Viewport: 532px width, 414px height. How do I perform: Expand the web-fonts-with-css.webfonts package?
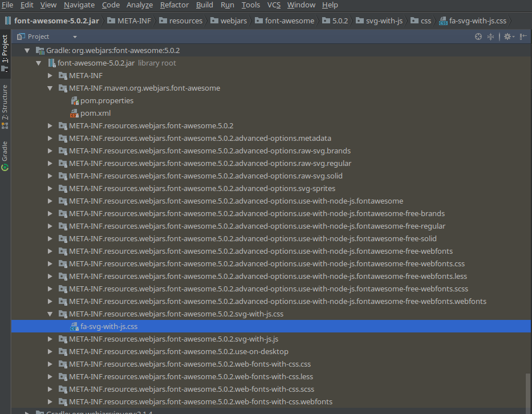pyautogui.click(x=50, y=402)
